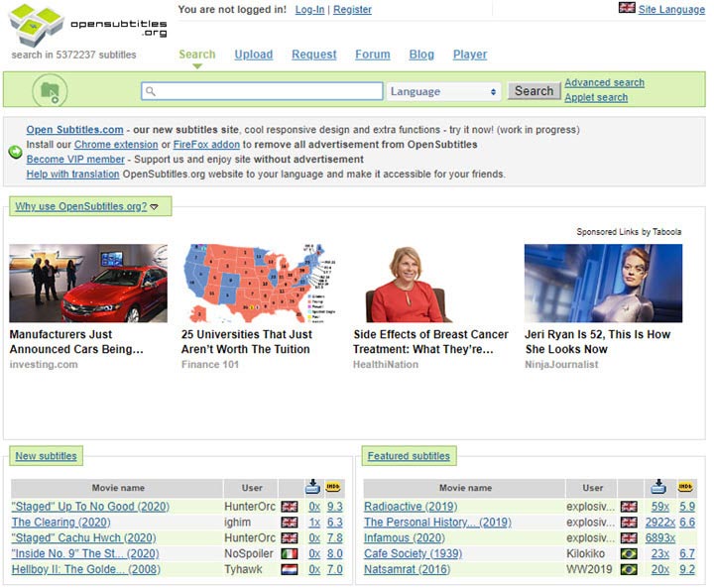The height and width of the screenshot is (588, 714).
Task: Click Italian flag in Inside No. 9 row
Action: click(x=290, y=554)
